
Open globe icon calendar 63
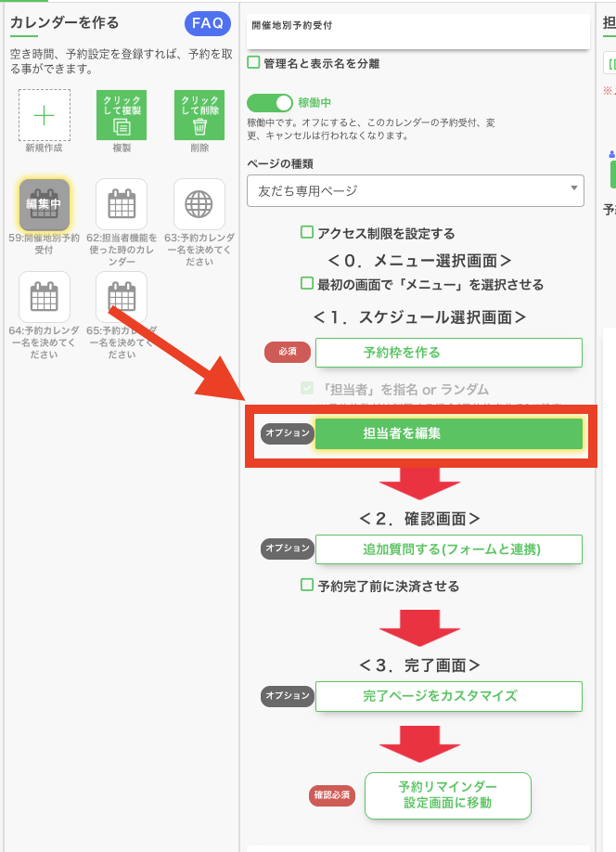pos(199,204)
